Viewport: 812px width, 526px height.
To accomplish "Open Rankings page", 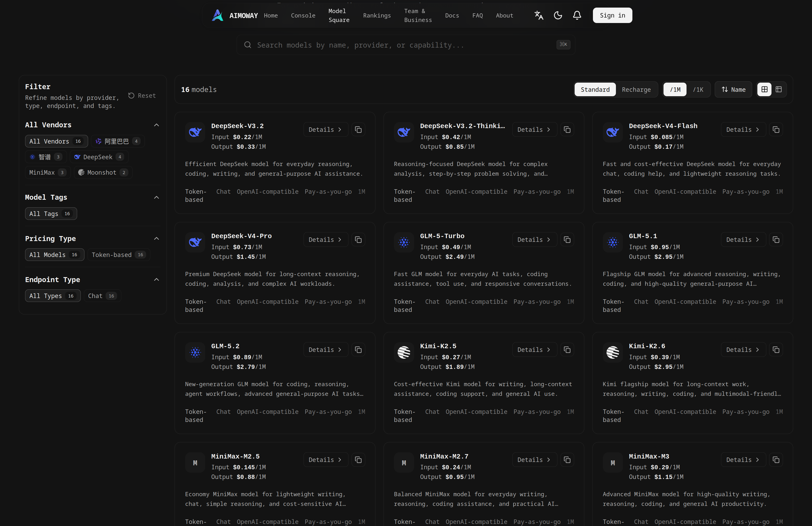I will (x=377, y=15).
